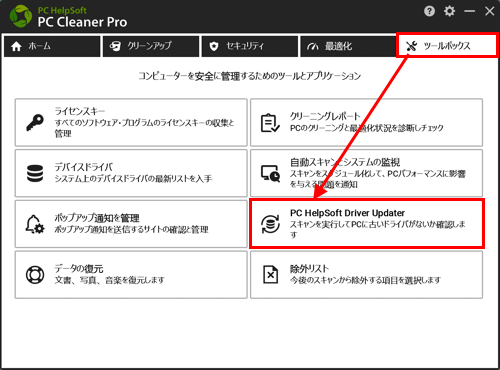
Task: Open ポップアップ通知を管理 tool card
Action: pos(131,224)
